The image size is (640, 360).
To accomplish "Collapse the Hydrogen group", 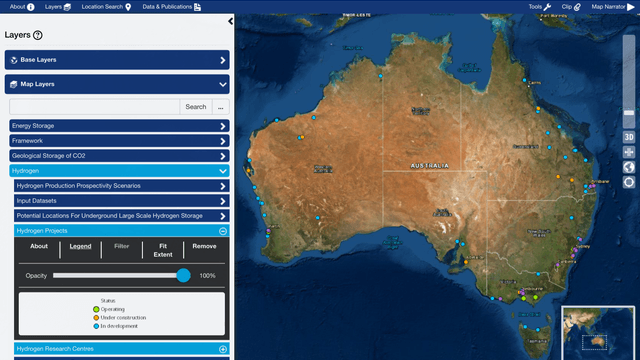I will pos(119,171).
